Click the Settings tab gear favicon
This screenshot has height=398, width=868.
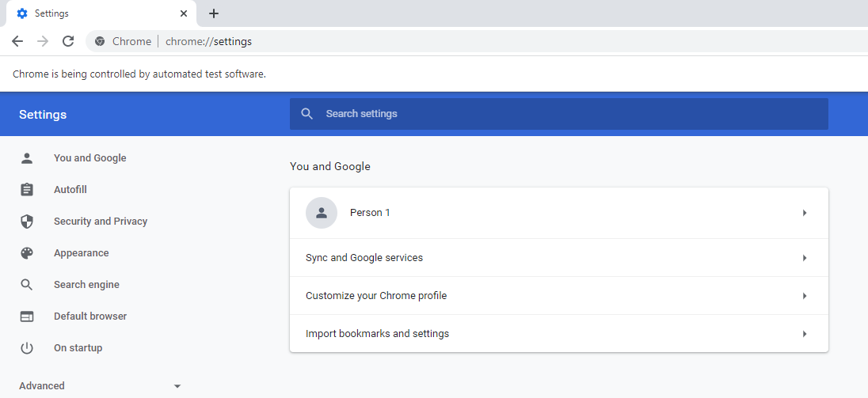point(22,13)
